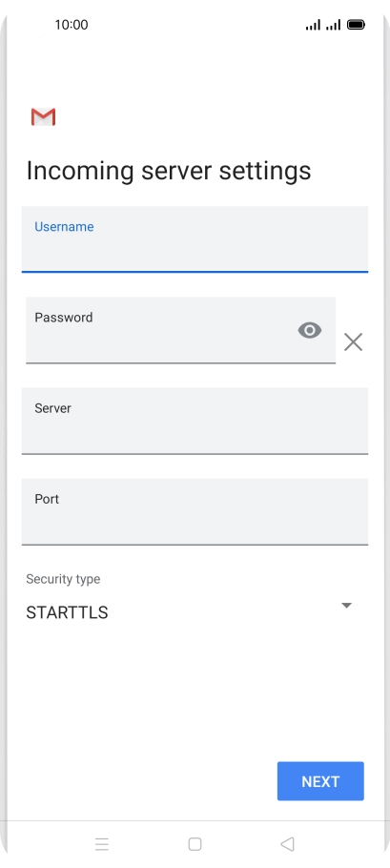Show password using the eye icon
The width and height of the screenshot is (390, 868).
(x=310, y=330)
